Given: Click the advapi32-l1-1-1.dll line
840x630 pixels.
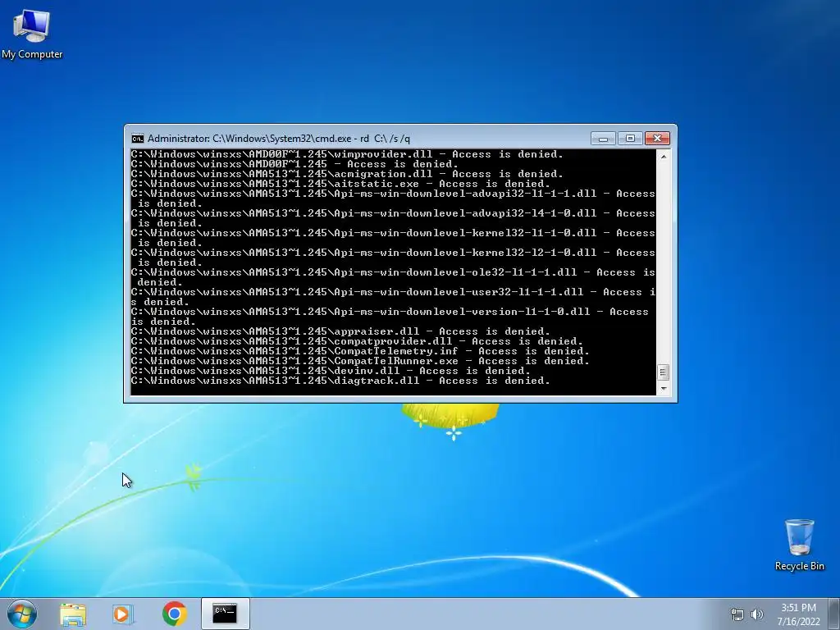Looking at the screenshot, I should (393, 199).
